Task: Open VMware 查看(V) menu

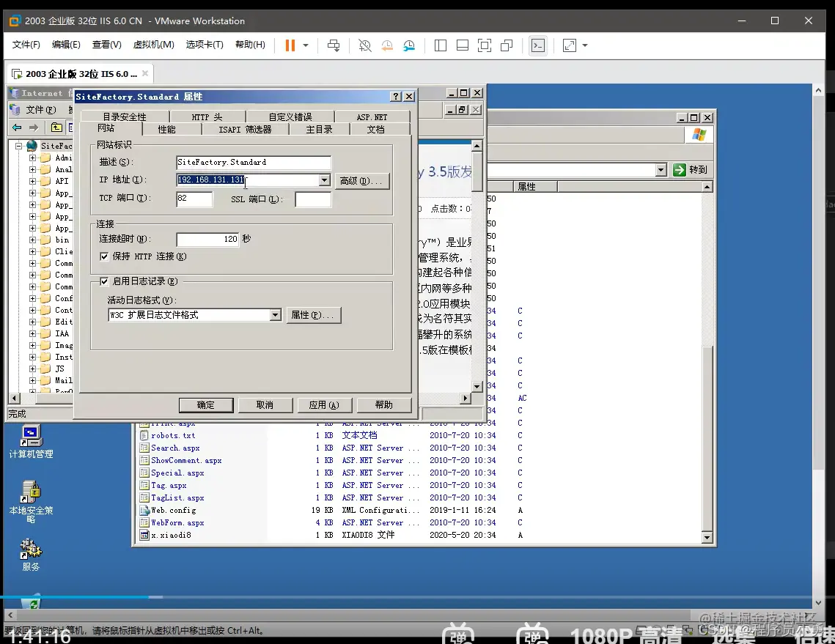Action: coord(106,45)
